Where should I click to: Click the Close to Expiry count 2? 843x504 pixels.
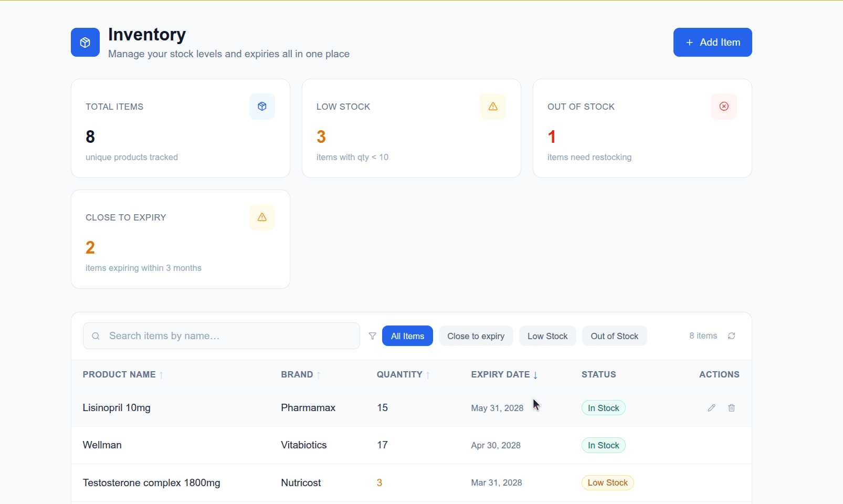[x=90, y=248]
